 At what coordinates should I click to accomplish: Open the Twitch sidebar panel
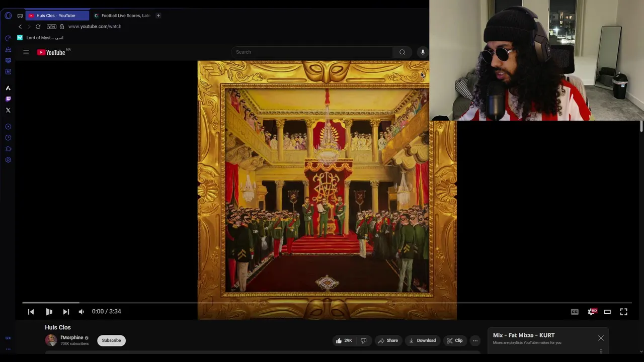pyautogui.click(x=8, y=99)
